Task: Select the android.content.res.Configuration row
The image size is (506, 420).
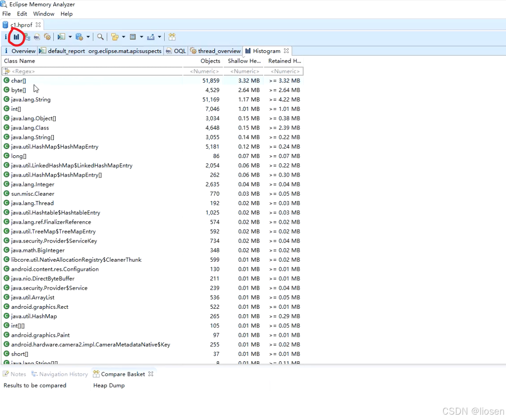Action: 153,269
